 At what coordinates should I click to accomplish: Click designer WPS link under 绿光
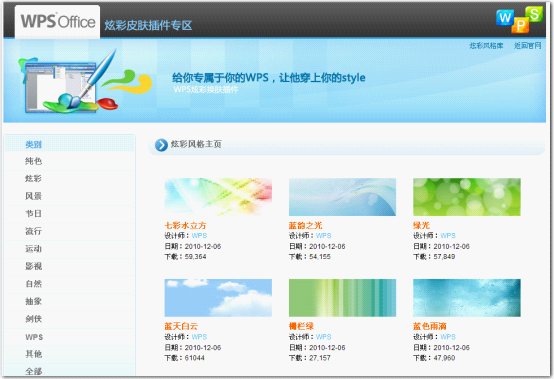[448, 236]
